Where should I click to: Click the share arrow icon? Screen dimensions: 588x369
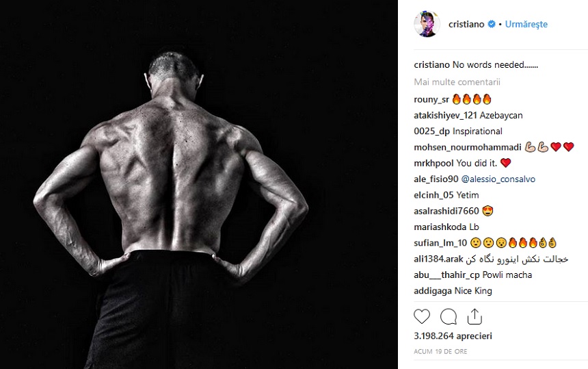point(475,316)
